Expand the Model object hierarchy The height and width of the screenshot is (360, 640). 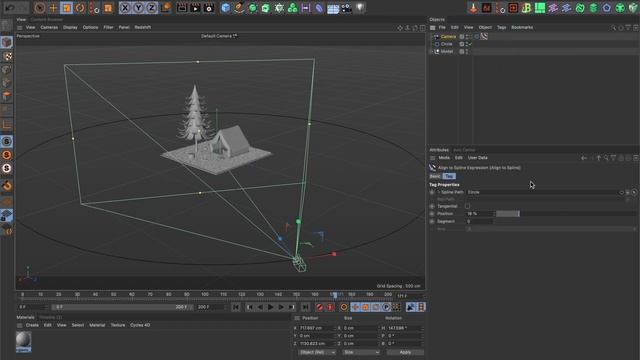tap(431, 51)
